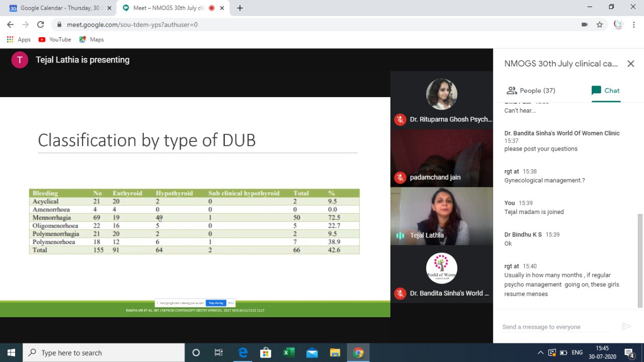Open the Apps bookmark shortcut
The width and height of the screenshot is (644, 362).
(19, 39)
